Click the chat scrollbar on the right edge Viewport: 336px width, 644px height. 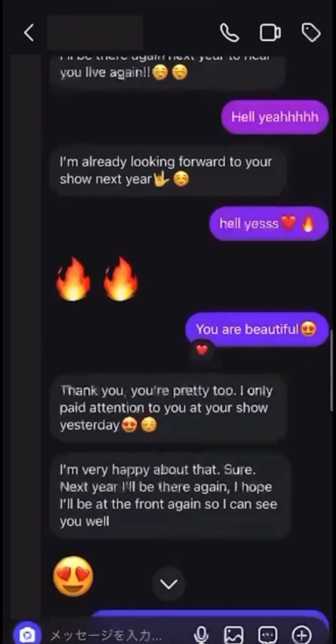click(x=332, y=371)
